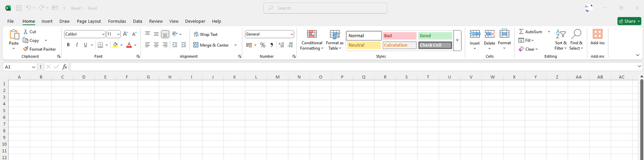The image size is (644, 160).
Task: Click Insert cells icon
Action: tap(475, 34)
